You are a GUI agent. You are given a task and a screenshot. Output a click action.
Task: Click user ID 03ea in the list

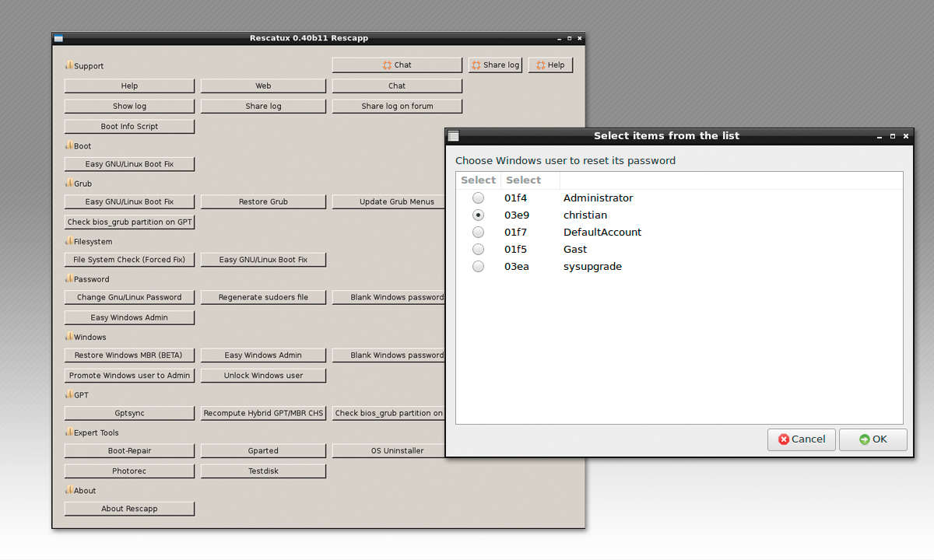[x=516, y=267]
